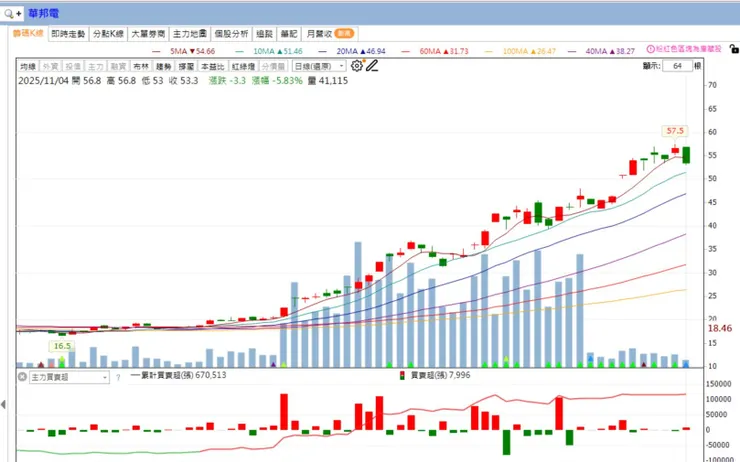
Task: Open the 月營收 tab
Action: coord(330,34)
